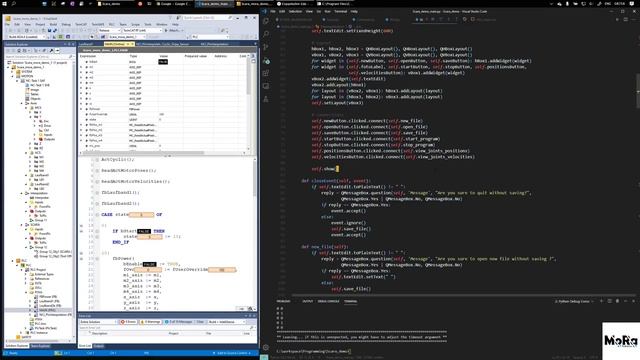This screenshot has width=640, height=360.
Task: Click the Windows taskbar search icon
Action: point(13,4)
